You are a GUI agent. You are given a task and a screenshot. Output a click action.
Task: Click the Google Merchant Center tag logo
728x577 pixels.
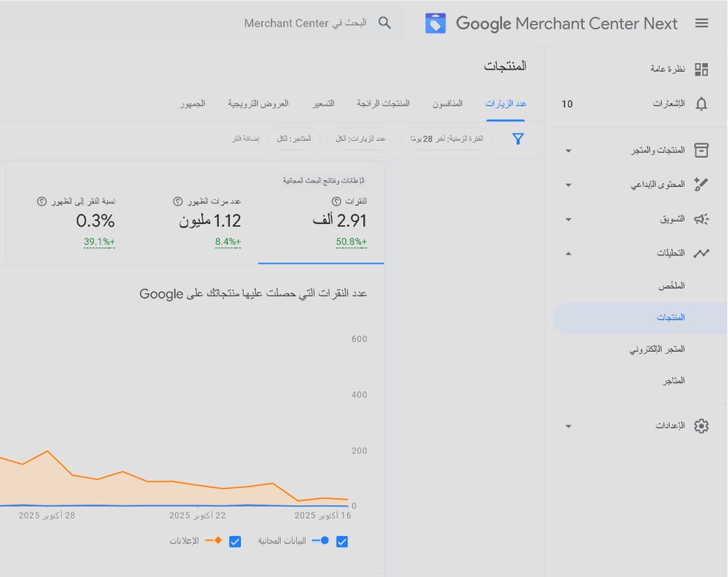click(x=436, y=23)
